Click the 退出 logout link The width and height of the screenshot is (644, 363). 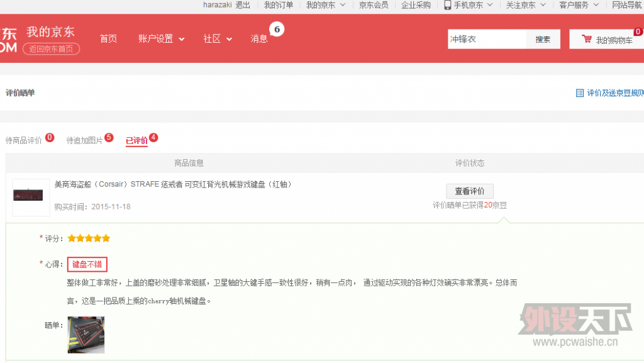pyautogui.click(x=243, y=5)
